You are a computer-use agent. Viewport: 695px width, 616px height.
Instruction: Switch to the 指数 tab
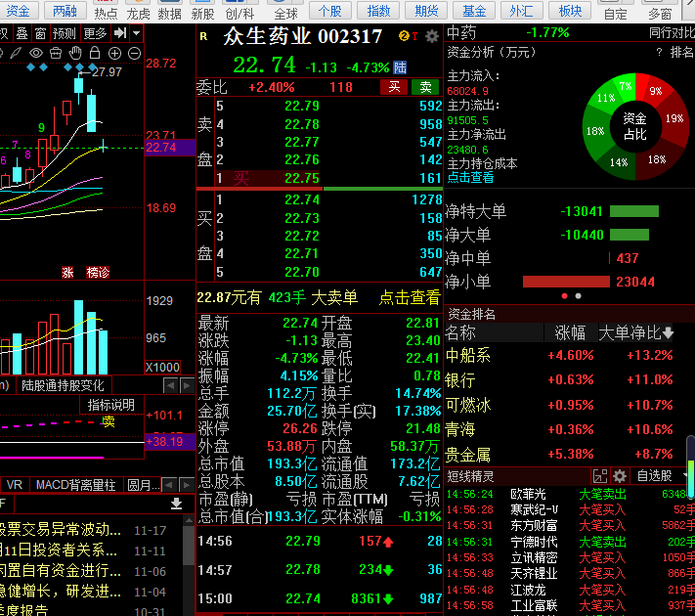[x=378, y=10]
